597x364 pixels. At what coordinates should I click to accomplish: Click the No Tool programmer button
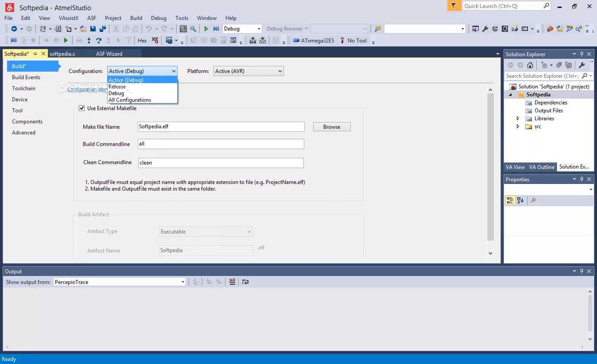(353, 40)
